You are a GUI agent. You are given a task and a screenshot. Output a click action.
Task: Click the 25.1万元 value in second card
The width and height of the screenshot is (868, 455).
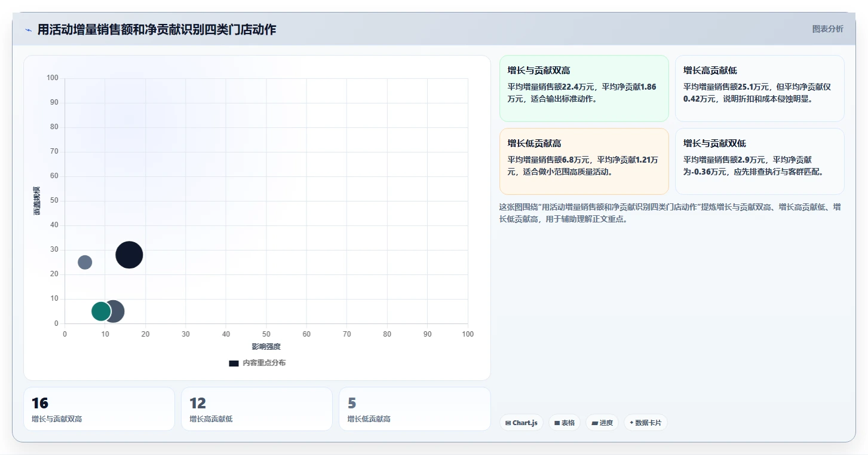[754, 87]
